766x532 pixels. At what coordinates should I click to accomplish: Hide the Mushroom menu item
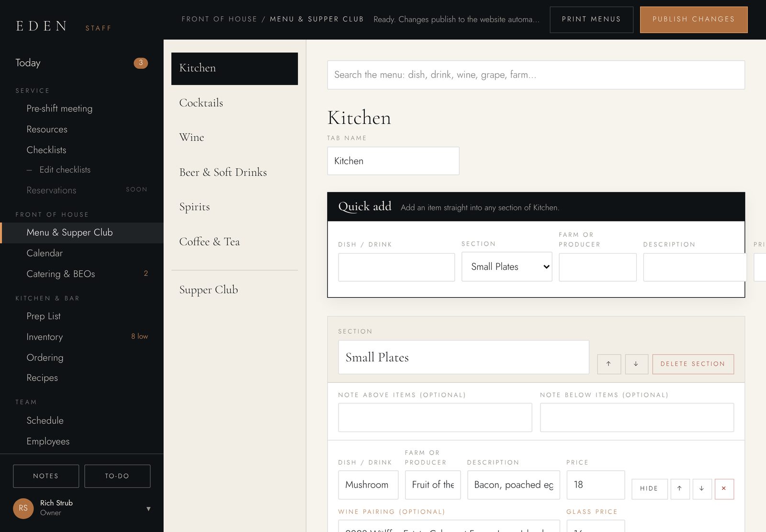(649, 489)
